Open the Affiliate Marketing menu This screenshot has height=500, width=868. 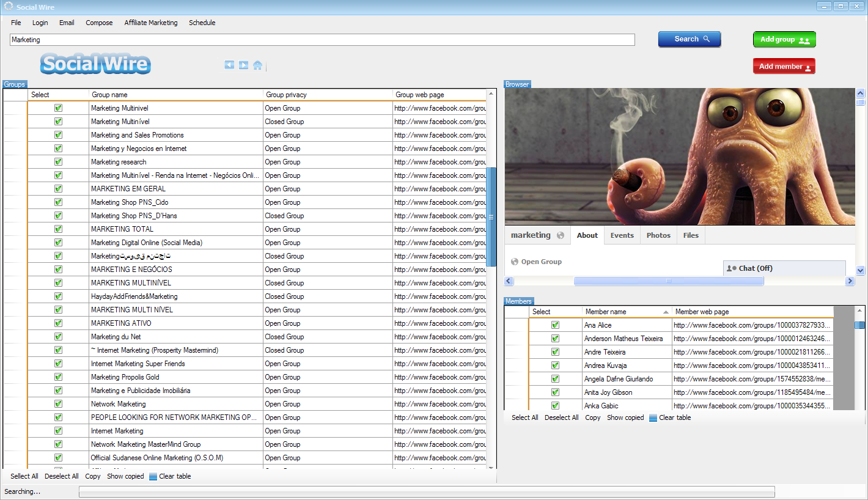tap(151, 23)
